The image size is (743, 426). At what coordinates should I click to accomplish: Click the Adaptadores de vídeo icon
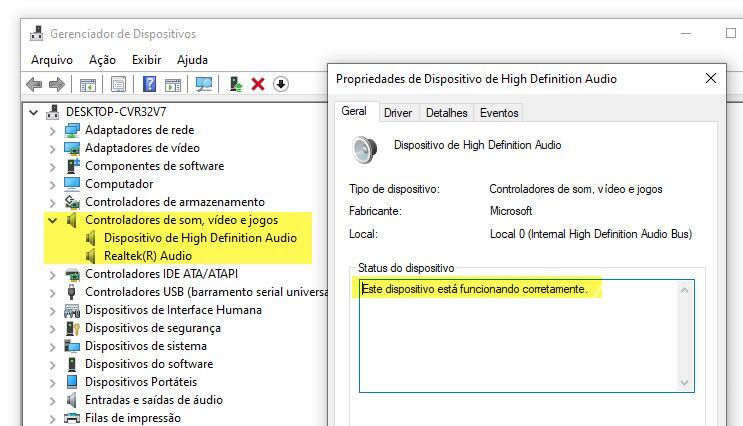[x=72, y=148]
